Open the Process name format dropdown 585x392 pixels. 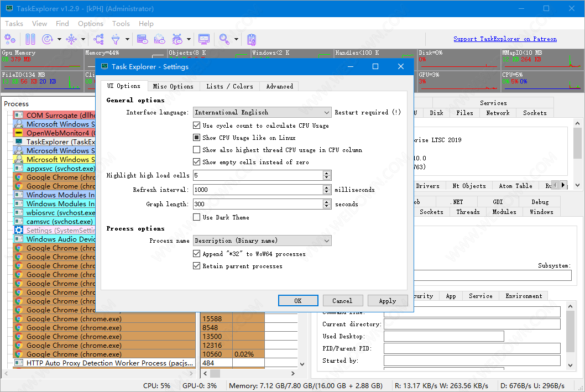pyautogui.click(x=262, y=241)
